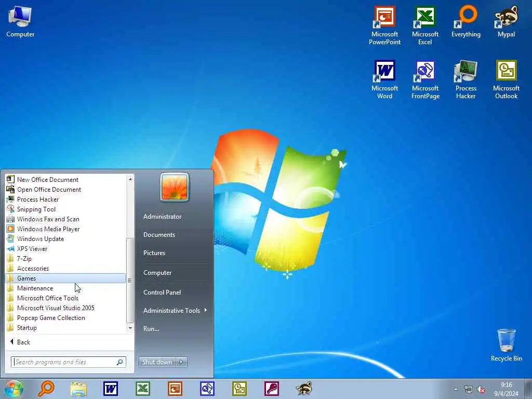Click the Search programs and files box
This screenshot has width=532, height=399.
click(x=68, y=362)
